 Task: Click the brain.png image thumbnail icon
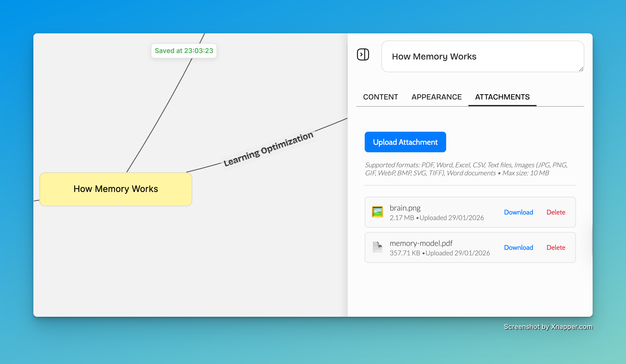point(377,212)
